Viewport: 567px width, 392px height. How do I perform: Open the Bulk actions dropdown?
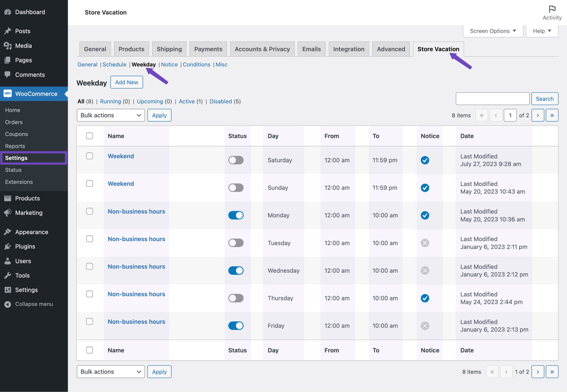pos(110,115)
